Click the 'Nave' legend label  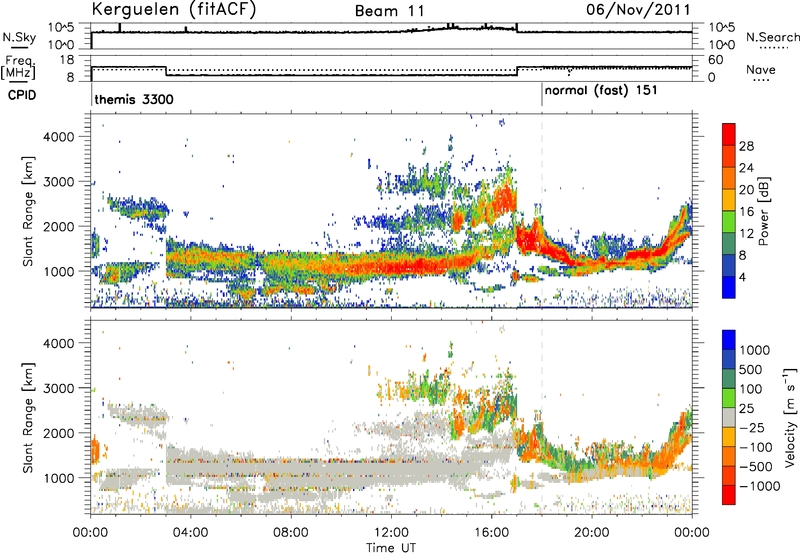761,69
